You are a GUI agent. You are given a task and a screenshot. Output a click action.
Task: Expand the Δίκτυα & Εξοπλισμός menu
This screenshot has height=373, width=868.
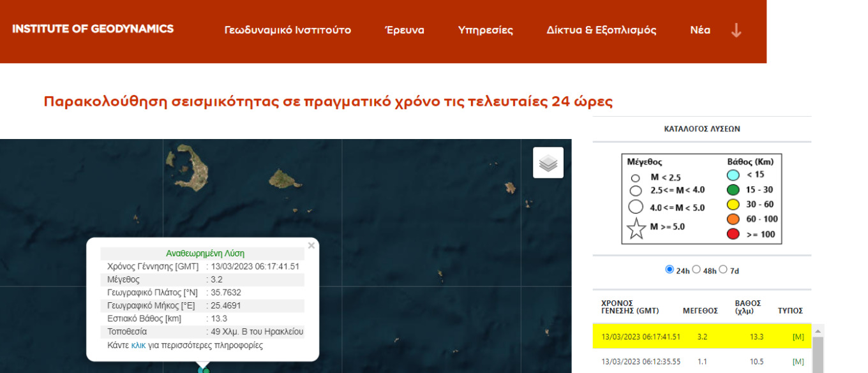601,30
